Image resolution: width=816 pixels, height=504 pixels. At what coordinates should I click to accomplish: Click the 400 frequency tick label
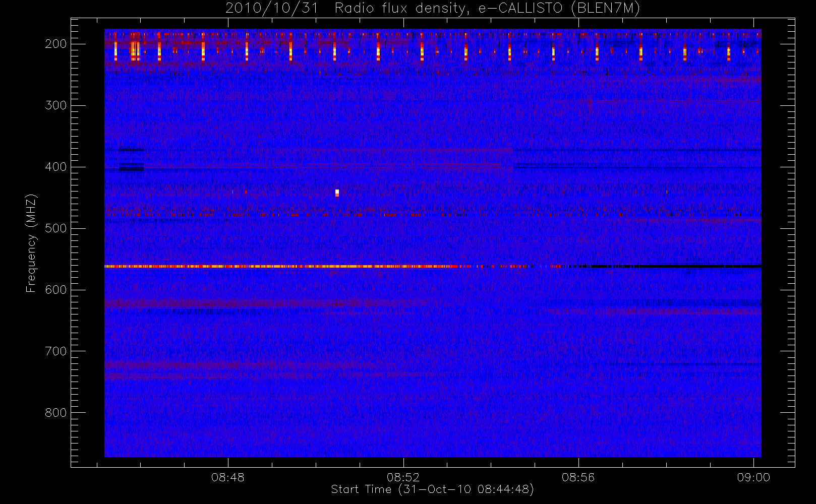pyautogui.click(x=55, y=167)
